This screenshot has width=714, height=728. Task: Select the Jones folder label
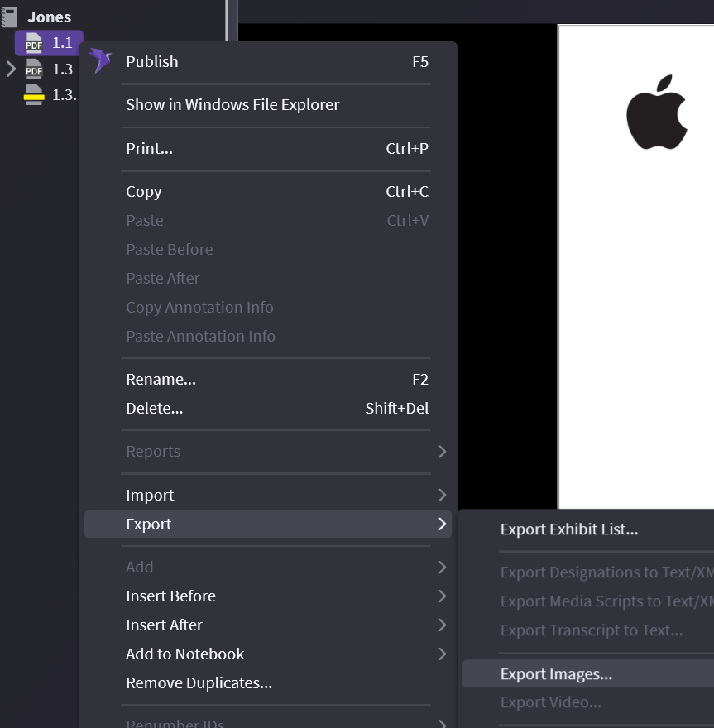point(49,17)
